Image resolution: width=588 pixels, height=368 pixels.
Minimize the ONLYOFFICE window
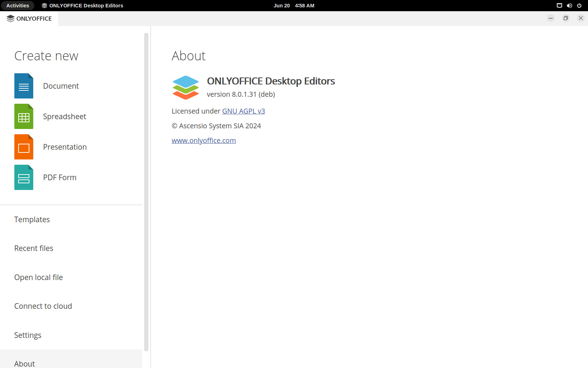coord(551,18)
